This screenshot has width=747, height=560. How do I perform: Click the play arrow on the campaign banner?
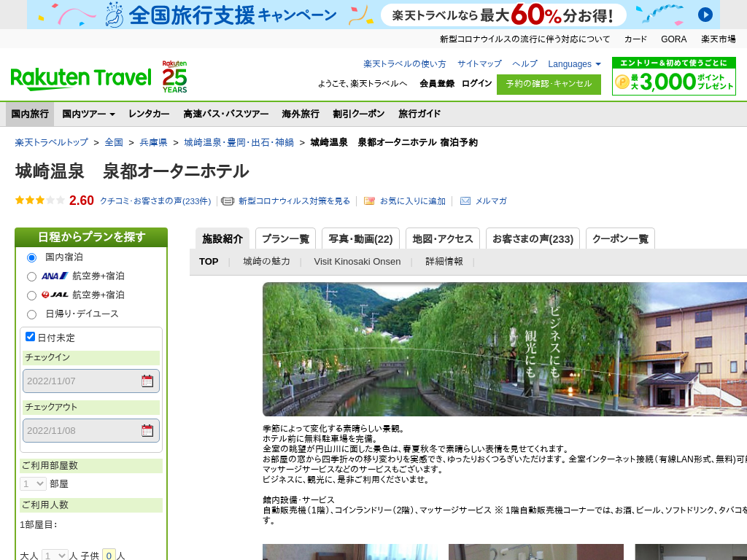coord(705,15)
